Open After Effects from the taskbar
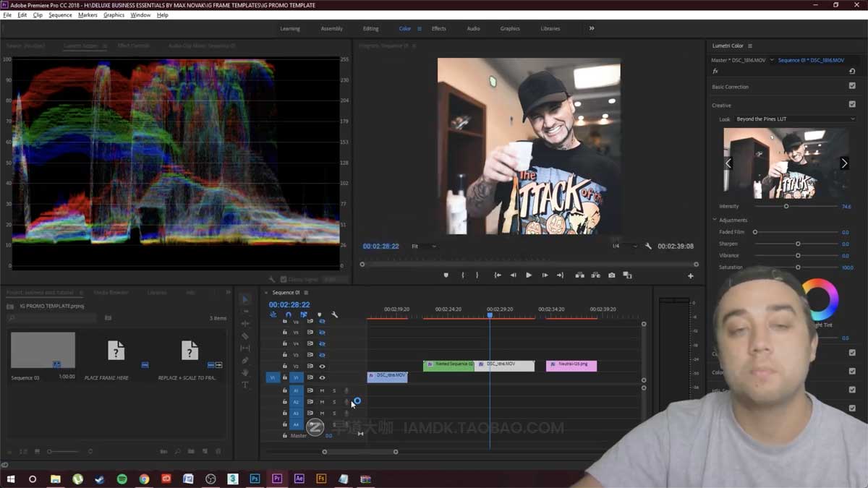This screenshot has width=868, height=488. [299, 479]
